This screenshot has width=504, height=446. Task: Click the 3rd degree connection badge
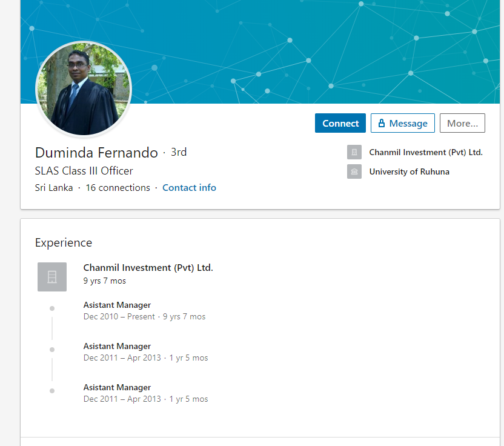[179, 152]
